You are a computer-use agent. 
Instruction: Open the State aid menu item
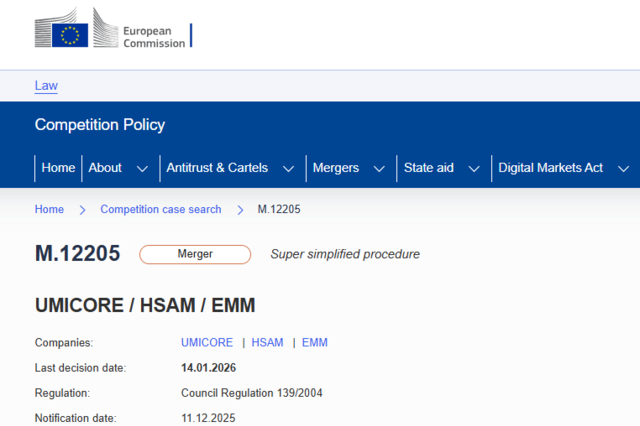[428, 168]
